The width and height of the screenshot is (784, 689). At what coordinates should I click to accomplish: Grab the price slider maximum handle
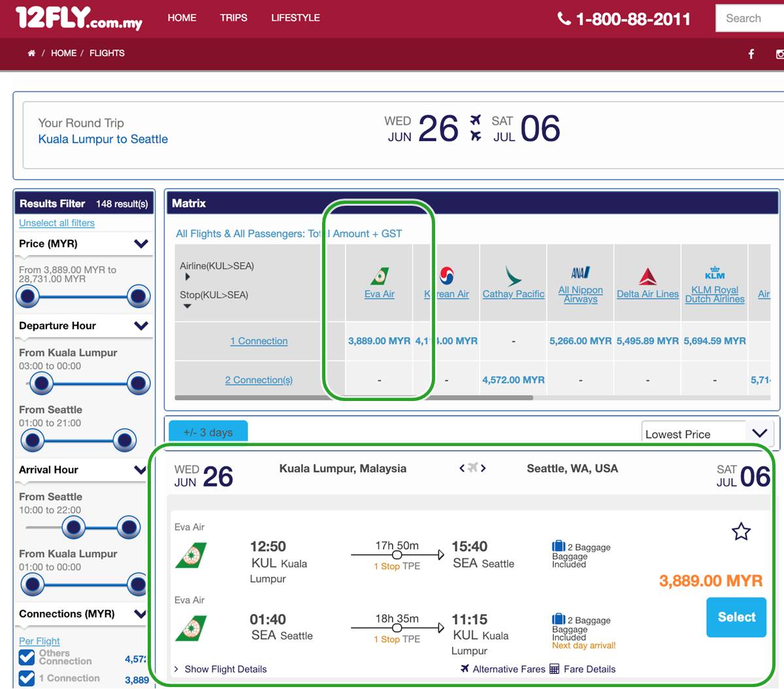139,296
